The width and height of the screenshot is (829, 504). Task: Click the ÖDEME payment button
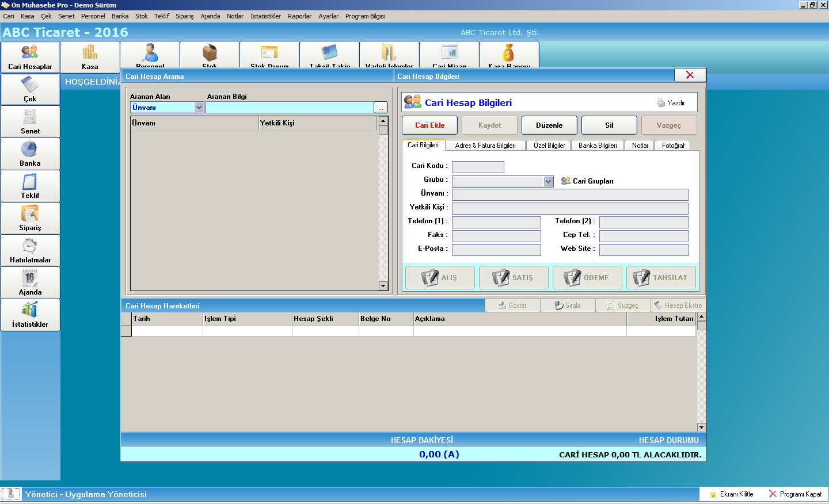click(x=587, y=277)
